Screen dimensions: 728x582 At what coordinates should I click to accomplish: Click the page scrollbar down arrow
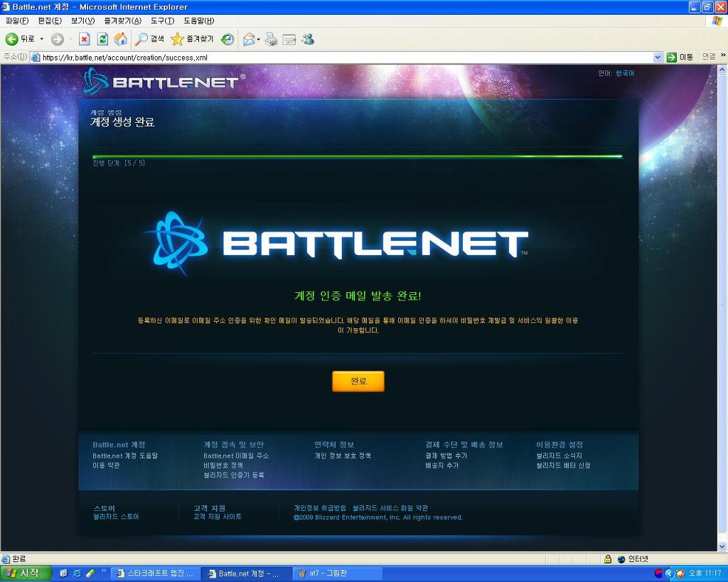click(x=722, y=546)
